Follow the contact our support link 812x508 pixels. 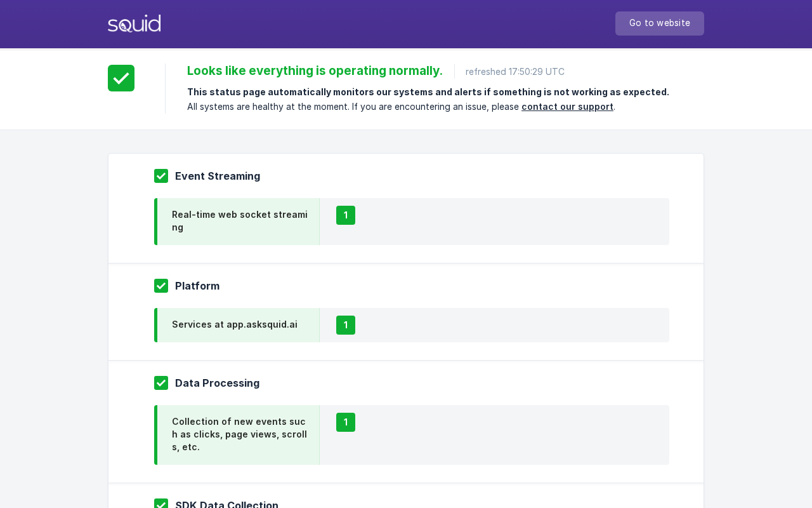tap(567, 107)
